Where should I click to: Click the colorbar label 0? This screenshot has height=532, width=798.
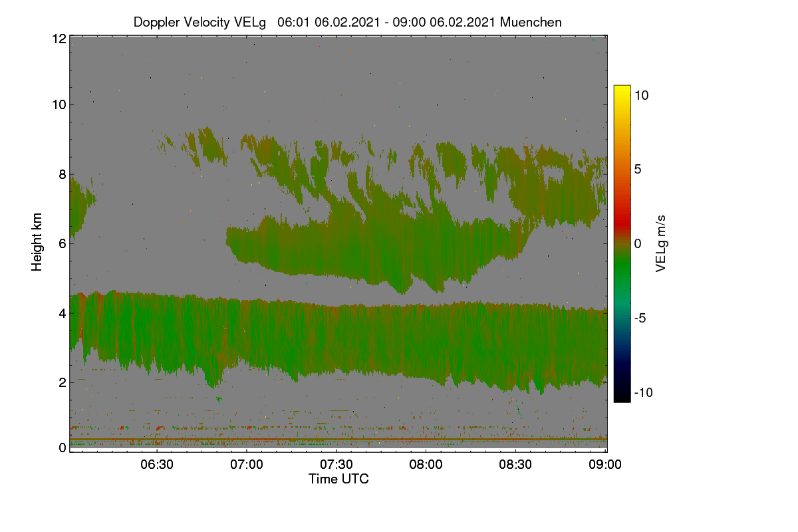[x=638, y=243]
